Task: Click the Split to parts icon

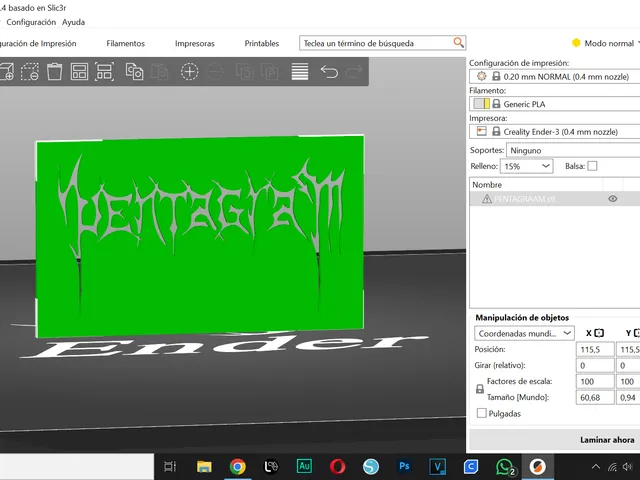Action: pos(270,72)
